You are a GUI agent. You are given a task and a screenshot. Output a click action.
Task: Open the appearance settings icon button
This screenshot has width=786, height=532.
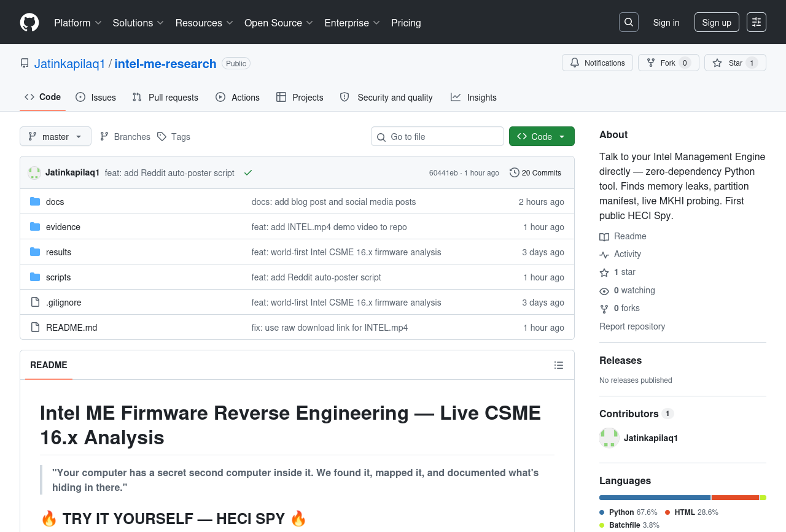[757, 22]
